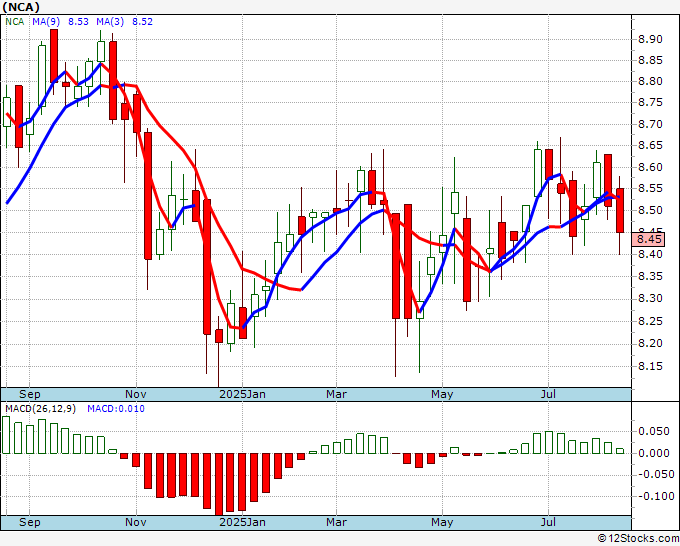The height and width of the screenshot is (546, 680).
Task: Click the 8.60 price axis label
Action: pos(650,167)
